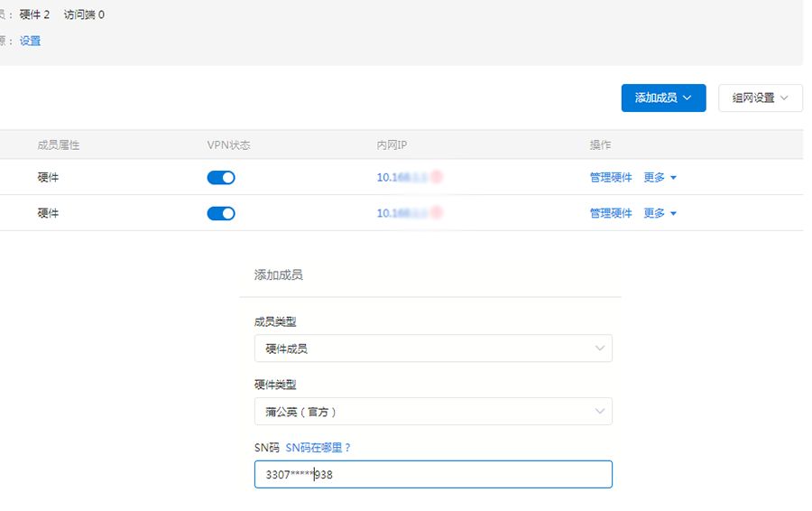The image size is (812, 511).
Task: Open the 添加成员 dropdown button
Action: click(663, 98)
